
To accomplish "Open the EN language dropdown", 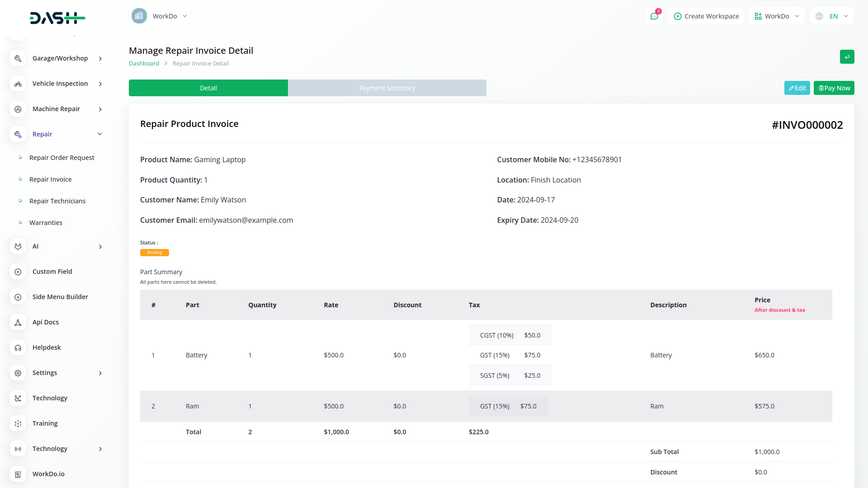I will (x=832, y=16).
